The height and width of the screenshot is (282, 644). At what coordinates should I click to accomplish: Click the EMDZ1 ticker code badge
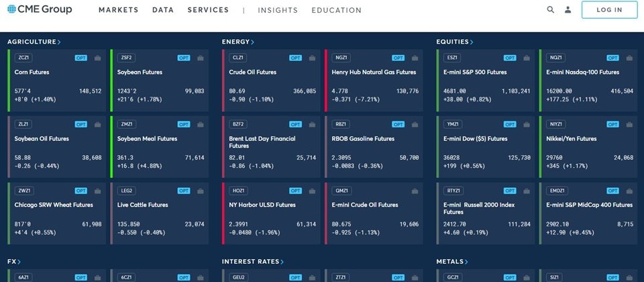557,191
